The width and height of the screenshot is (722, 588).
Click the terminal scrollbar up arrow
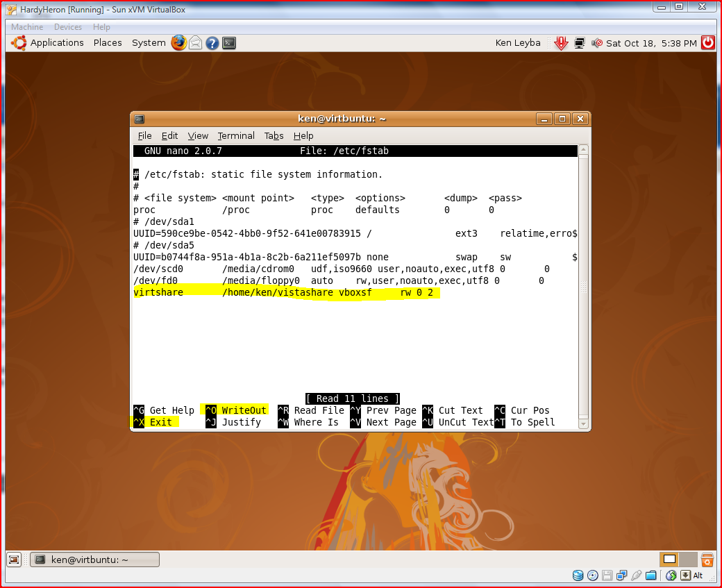point(583,150)
